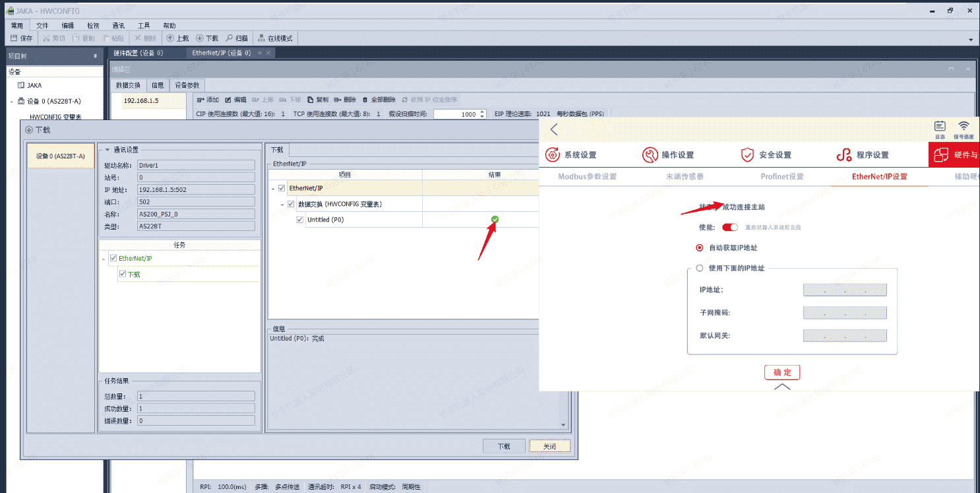Click the 关闭 button in download dialog
The width and height of the screenshot is (980, 493).
click(x=549, y=446)
